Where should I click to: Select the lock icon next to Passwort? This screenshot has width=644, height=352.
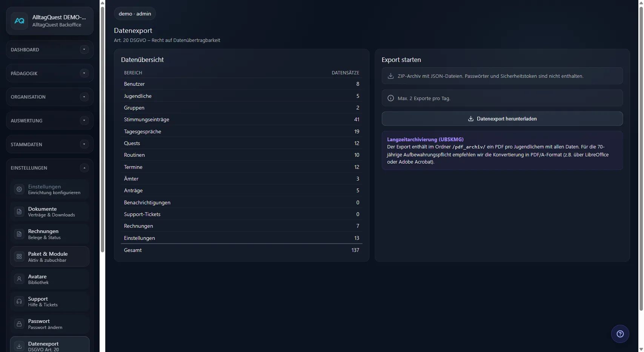click(x=19, y=324)
